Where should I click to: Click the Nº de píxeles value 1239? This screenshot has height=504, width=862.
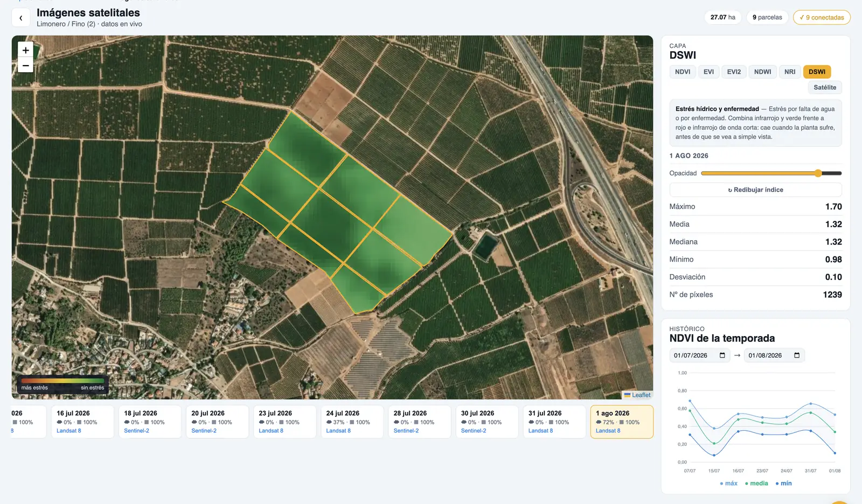(x=832, y=295)
